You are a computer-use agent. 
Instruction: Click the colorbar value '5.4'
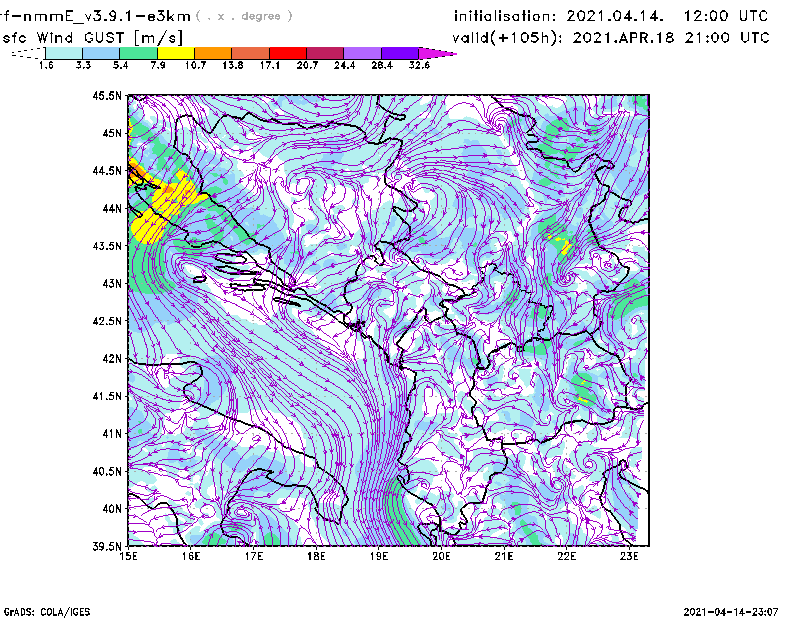(120, 65)
